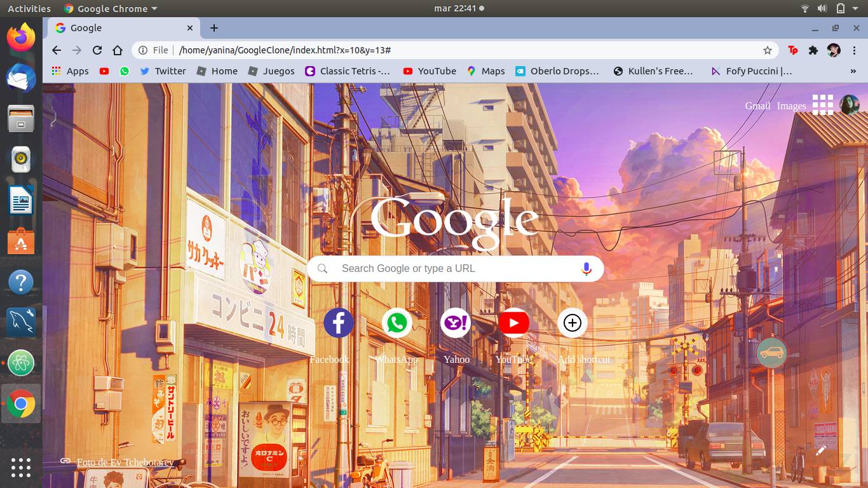Click the Foto de Ev Tchebotarev link
Screen dimensions: 868x488
[125, 463]
